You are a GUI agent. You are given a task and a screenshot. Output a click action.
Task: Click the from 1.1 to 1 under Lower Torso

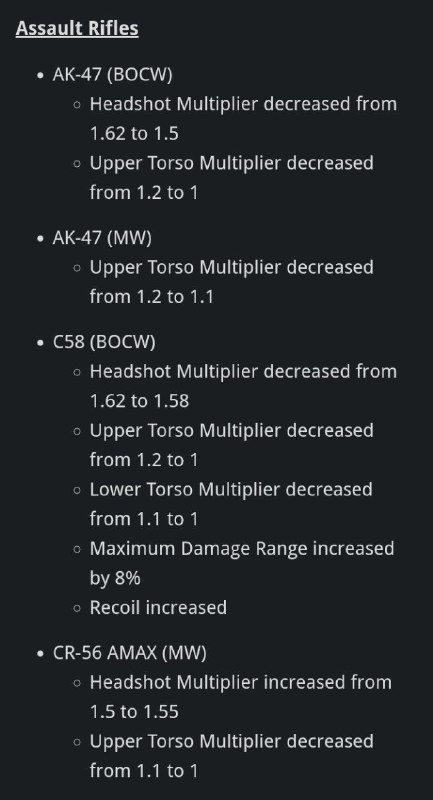(x=143, y=519)
